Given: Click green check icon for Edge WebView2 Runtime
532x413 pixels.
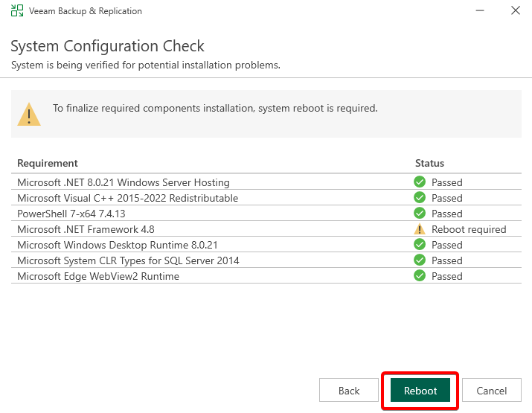Looking at the screenshot, I should 420,276.
